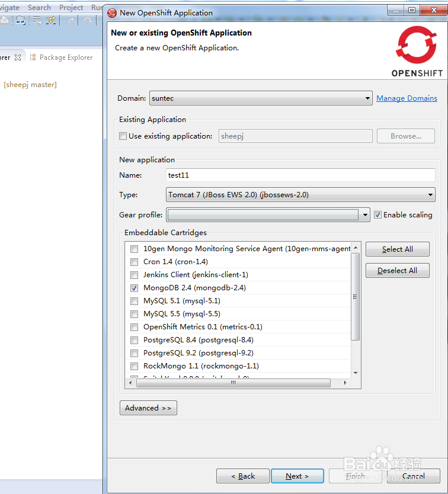
Task: Click the < Back button
Action: tap(243, 476)
